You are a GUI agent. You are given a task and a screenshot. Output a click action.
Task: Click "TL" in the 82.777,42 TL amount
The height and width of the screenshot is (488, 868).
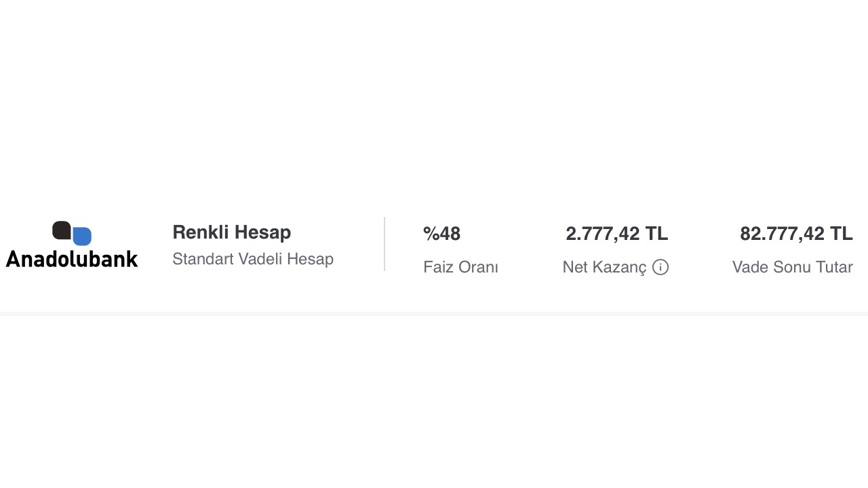[x=841, y=234]
